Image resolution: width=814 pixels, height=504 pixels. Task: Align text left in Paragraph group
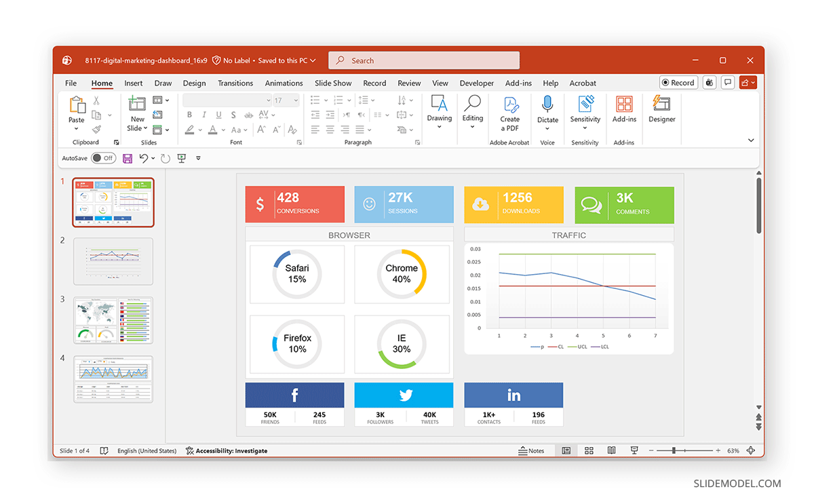(315, 130)
